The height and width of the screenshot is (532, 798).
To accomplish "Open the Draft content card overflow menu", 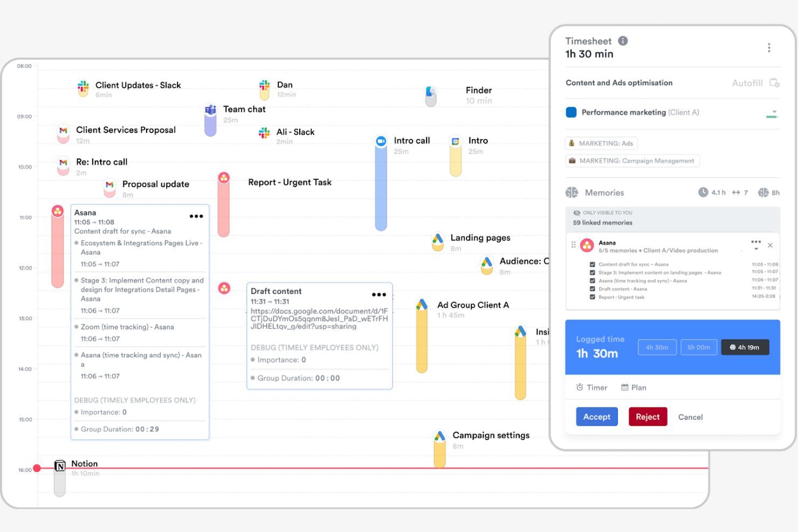I will 379,294.
